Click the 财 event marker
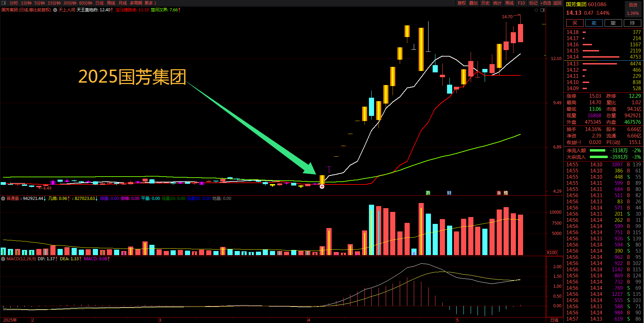The image size is (644, 323). 449,193
